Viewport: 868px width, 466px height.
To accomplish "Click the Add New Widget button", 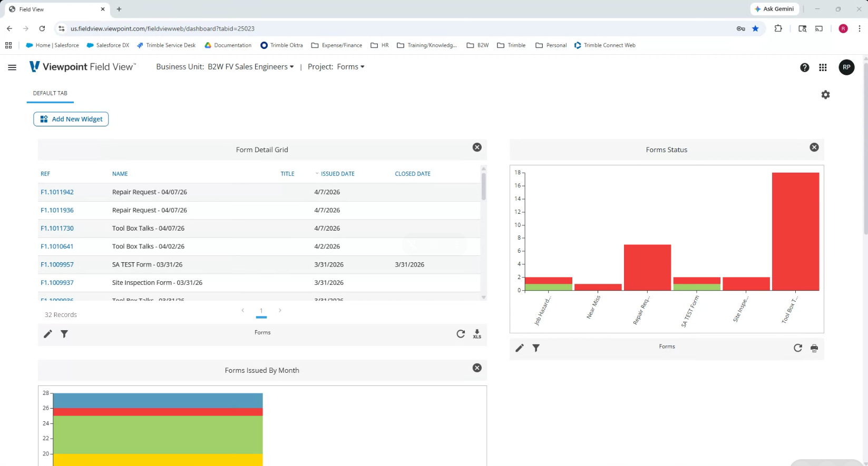I will point(71,119).
